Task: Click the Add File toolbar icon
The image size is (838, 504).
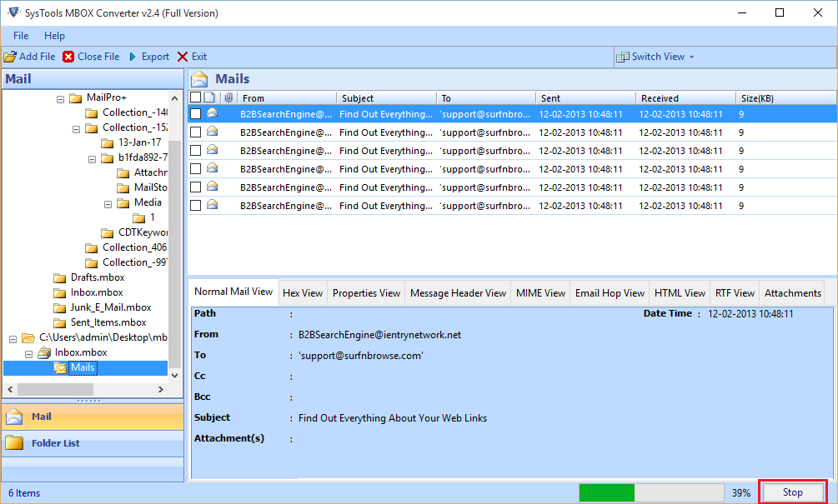Action: [10, 57]
